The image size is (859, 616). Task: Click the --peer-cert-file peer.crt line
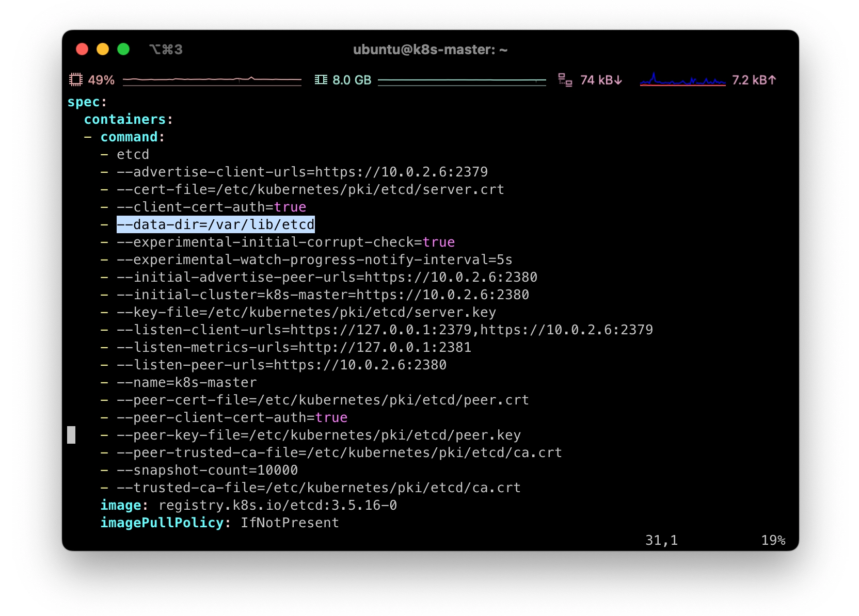pyautogui.click(x=323, y=400)
